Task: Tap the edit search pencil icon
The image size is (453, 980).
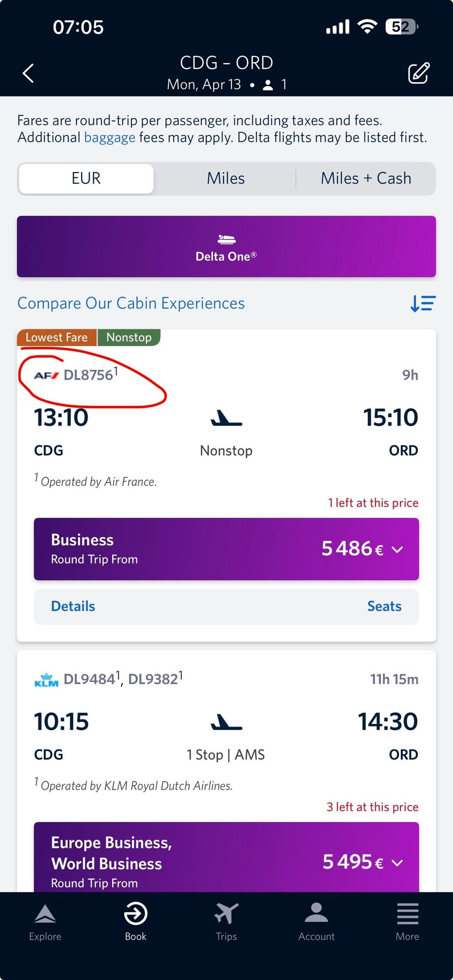Action: tap(419, 73)
